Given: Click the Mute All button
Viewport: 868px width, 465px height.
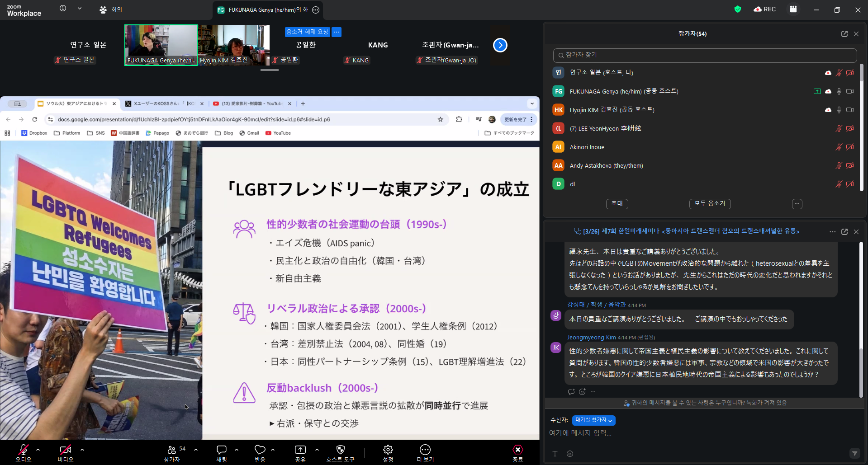Looking at the screenshot, I should pyautogui.click(x=710, y=204).
